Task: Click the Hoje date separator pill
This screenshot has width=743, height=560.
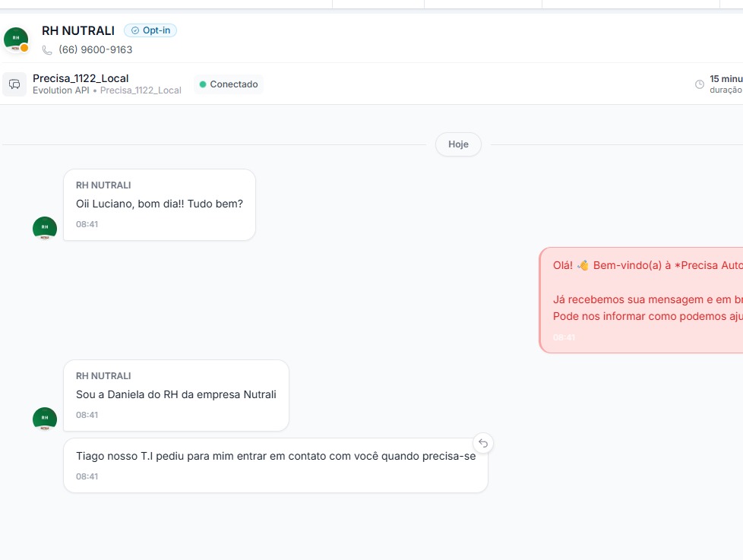Action: point(458,144)
